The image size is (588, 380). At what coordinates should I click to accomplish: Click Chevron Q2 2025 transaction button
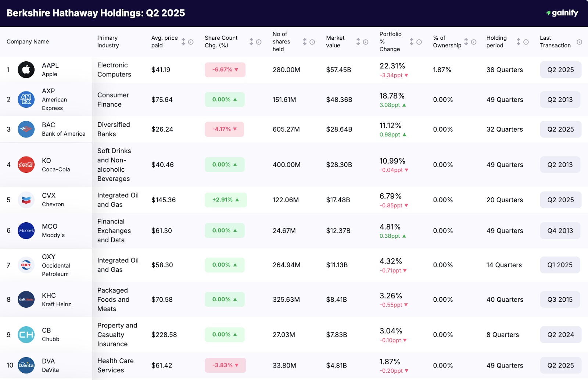560,200
